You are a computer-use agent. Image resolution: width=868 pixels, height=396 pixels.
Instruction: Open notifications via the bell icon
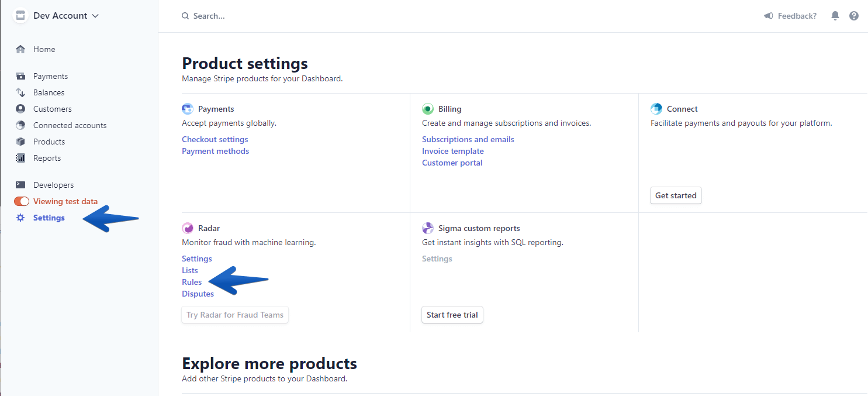pos(835,16)
